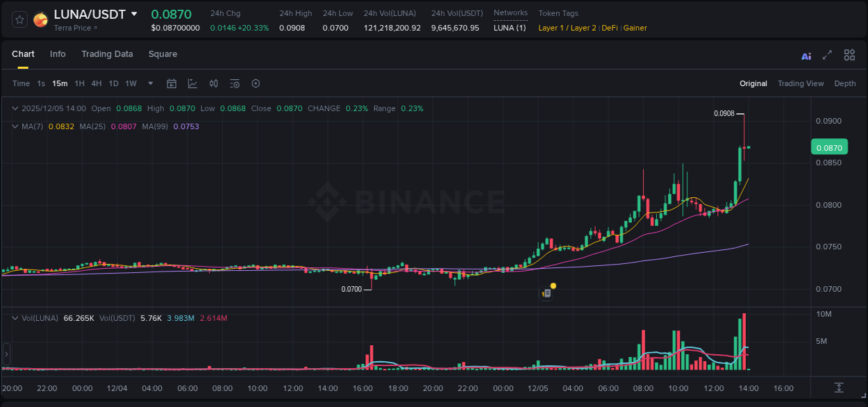
Task: Open chart settings hexagon icon
Action: click(x=256, y=83)
